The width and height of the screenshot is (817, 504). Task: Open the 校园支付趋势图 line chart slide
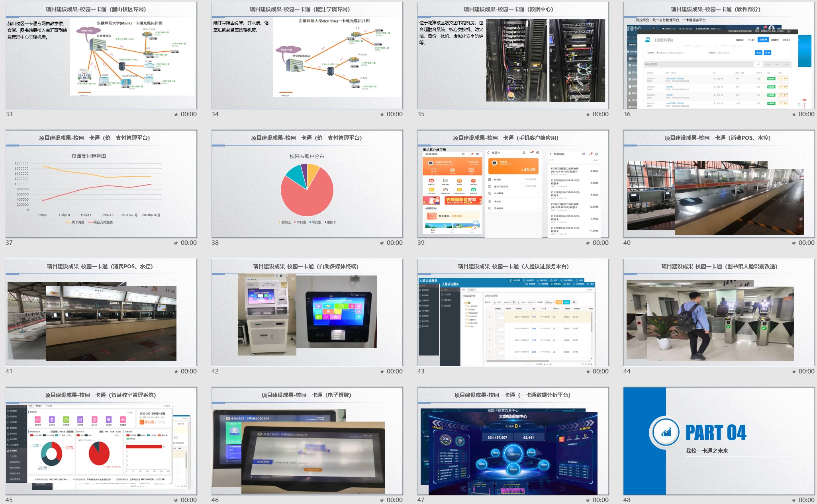(x=101, y=184)
